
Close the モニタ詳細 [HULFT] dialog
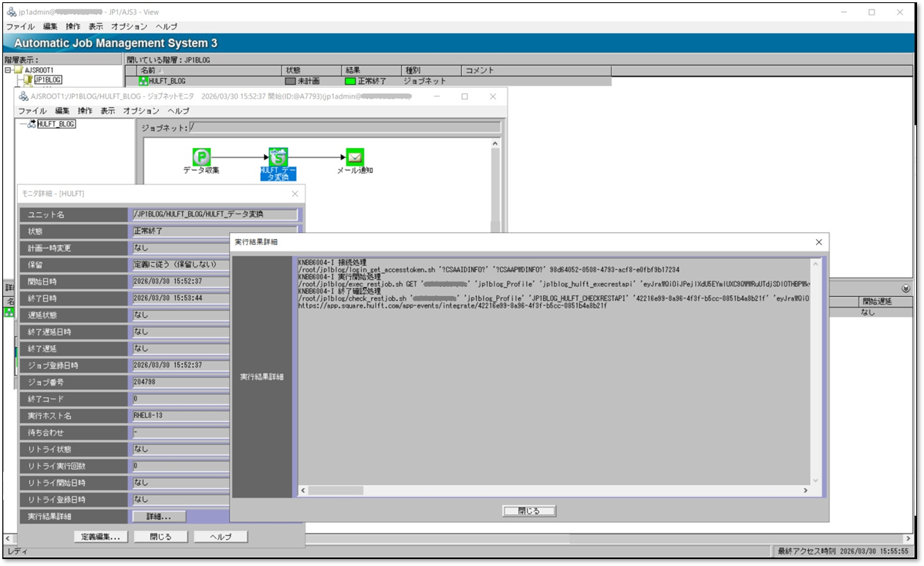(295, 194)
